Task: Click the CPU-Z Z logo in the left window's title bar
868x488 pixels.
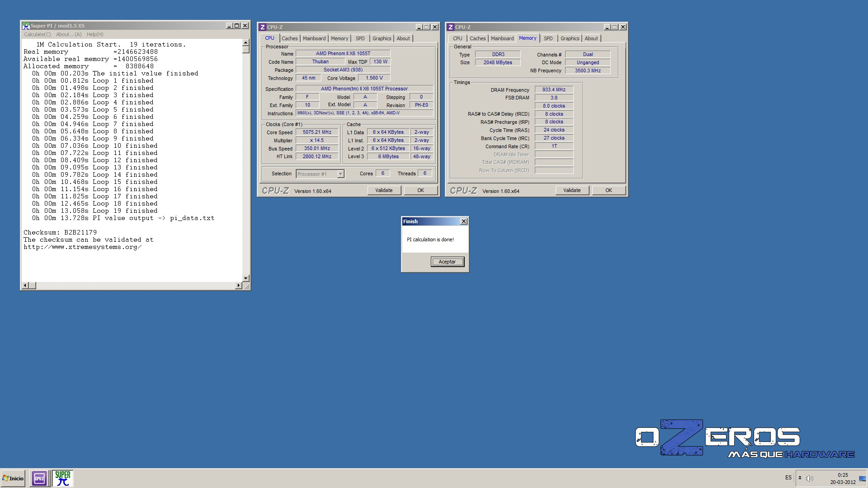Action: click(263, 27)
